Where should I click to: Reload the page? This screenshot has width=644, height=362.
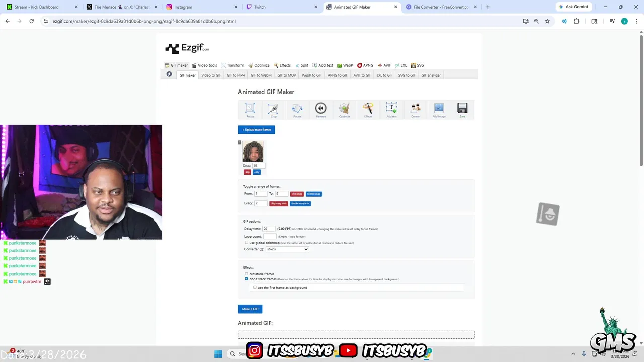point(31,21)
